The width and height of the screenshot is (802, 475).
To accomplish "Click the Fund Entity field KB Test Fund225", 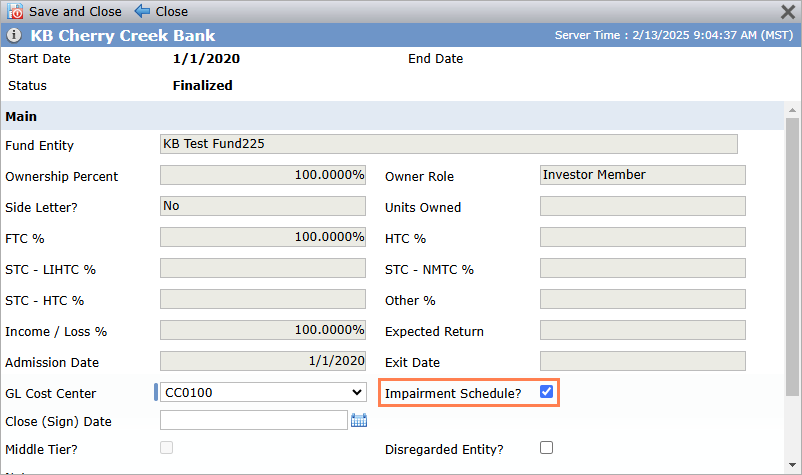I will (x=449, y=144).
